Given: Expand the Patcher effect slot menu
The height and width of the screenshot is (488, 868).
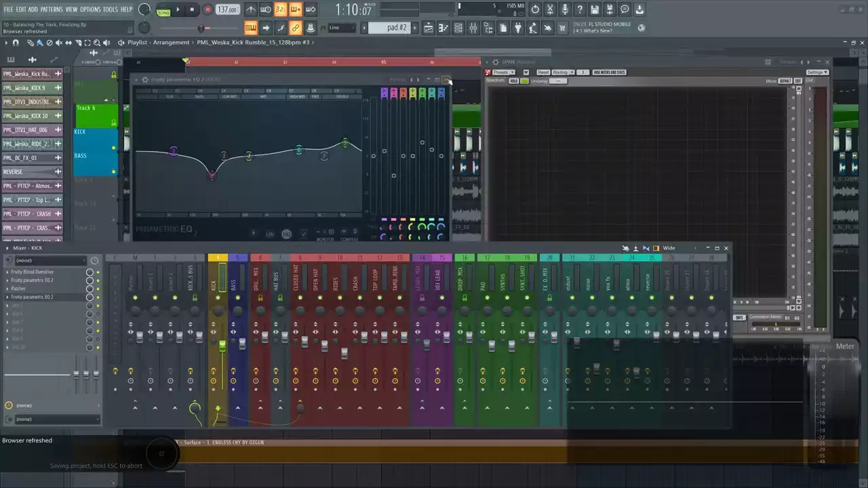Looking at the screenshot, I should pos(7,289).
